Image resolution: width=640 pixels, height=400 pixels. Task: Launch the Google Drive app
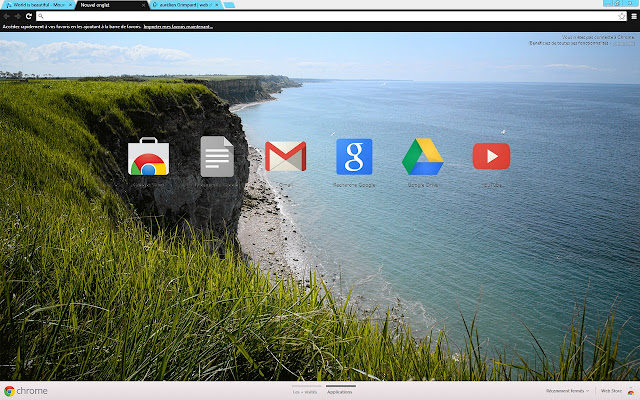click(x=422, y=157)
